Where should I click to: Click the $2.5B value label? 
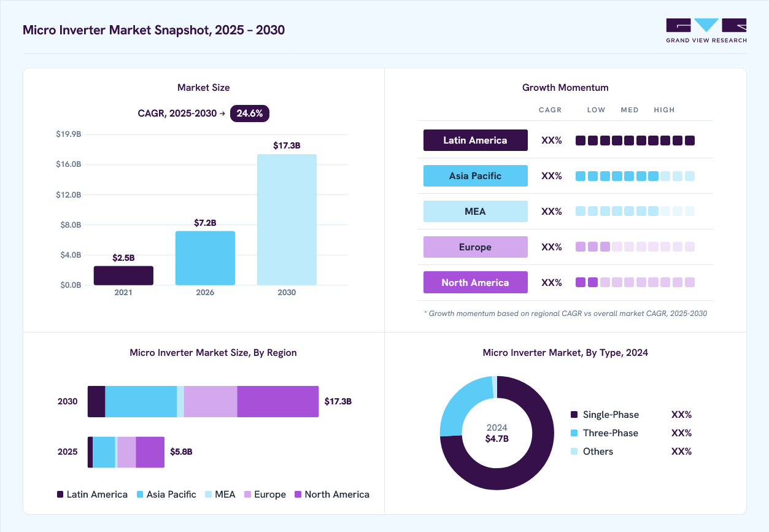click(x=123, y=258)
